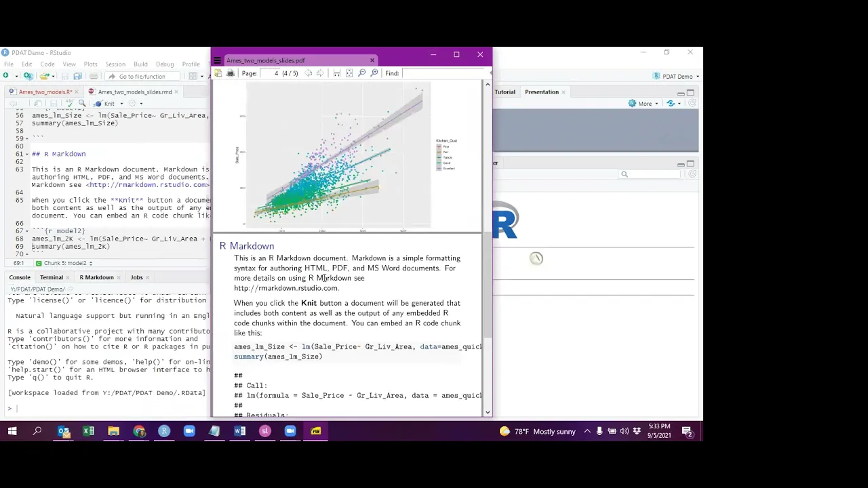Open the gear settings dropdown arrow
Screen dimensions: 868x488
pos(141,104)
